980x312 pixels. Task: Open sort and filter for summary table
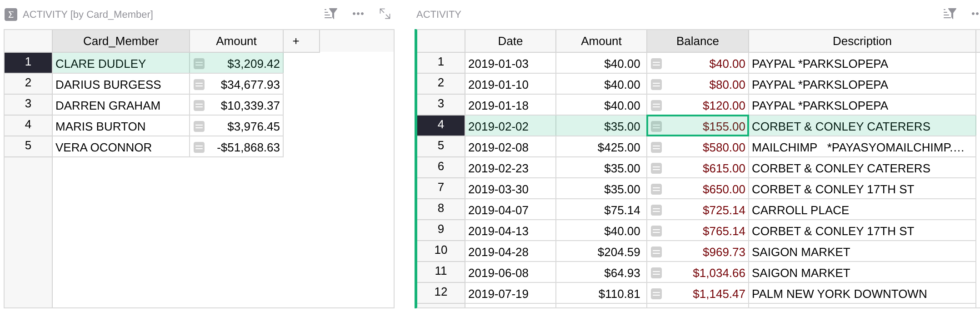coord(330,14)
